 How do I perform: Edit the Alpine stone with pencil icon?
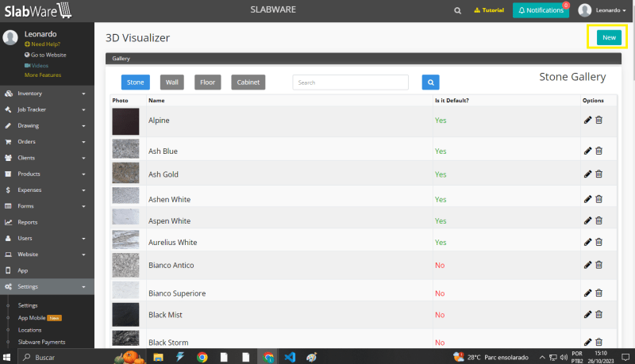click(587, 120)
